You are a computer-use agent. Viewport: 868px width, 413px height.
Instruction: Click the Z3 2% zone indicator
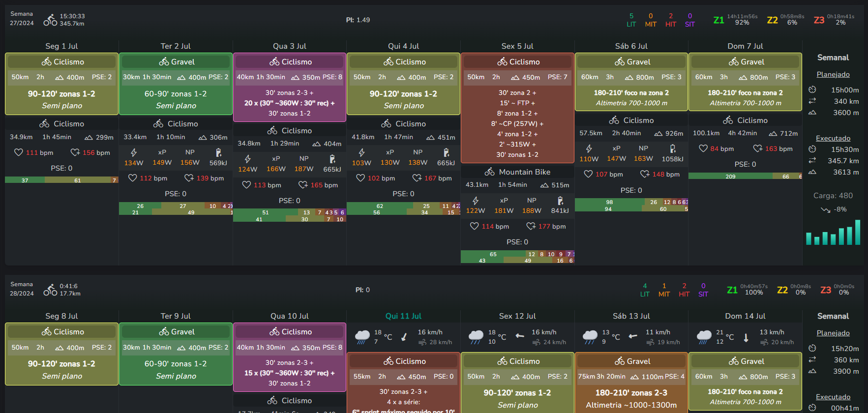coord(834,20)
